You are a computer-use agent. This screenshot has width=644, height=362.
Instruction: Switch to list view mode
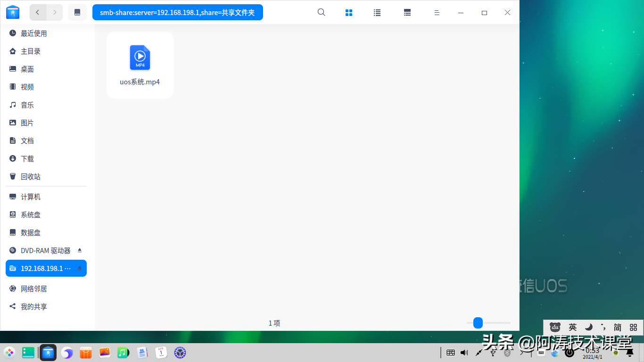tap(377, 13)
